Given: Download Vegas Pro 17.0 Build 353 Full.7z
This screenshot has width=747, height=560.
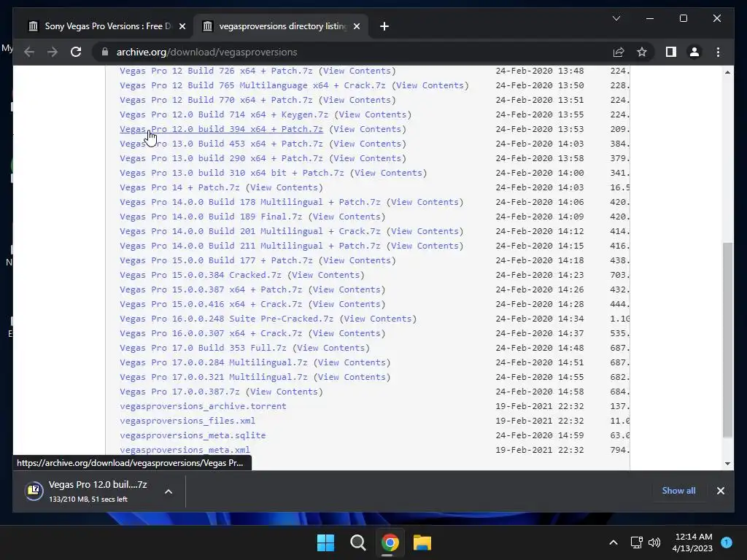Looking at the screenshot, I should click(203, 348).
